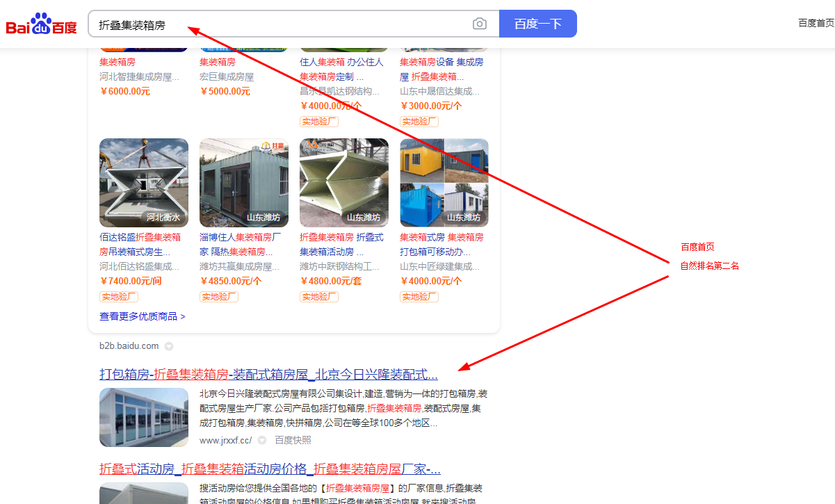
Task: Click the b2b.baidu.com source label
Action: coord(129,346)
